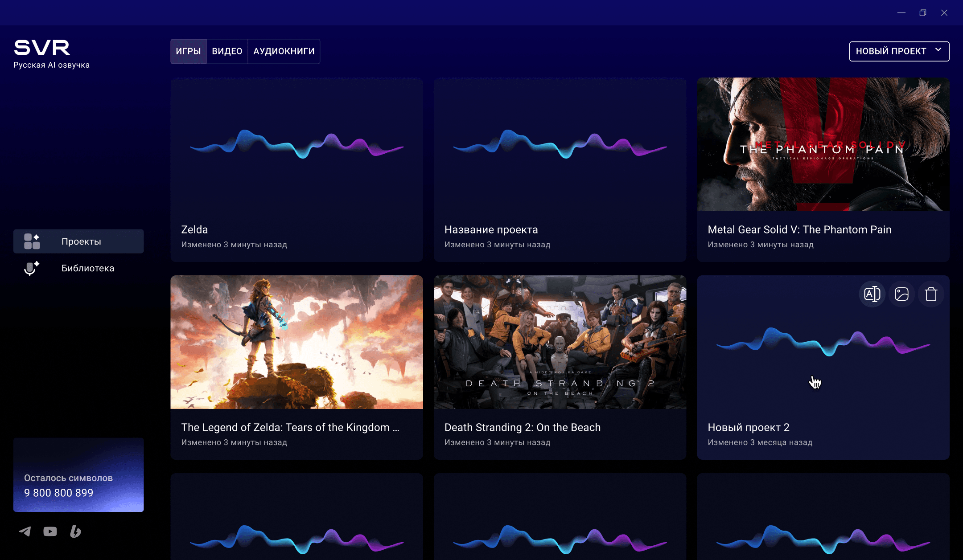
Task: Click the Осталось символов balance panel
Action: coord(78,475)
